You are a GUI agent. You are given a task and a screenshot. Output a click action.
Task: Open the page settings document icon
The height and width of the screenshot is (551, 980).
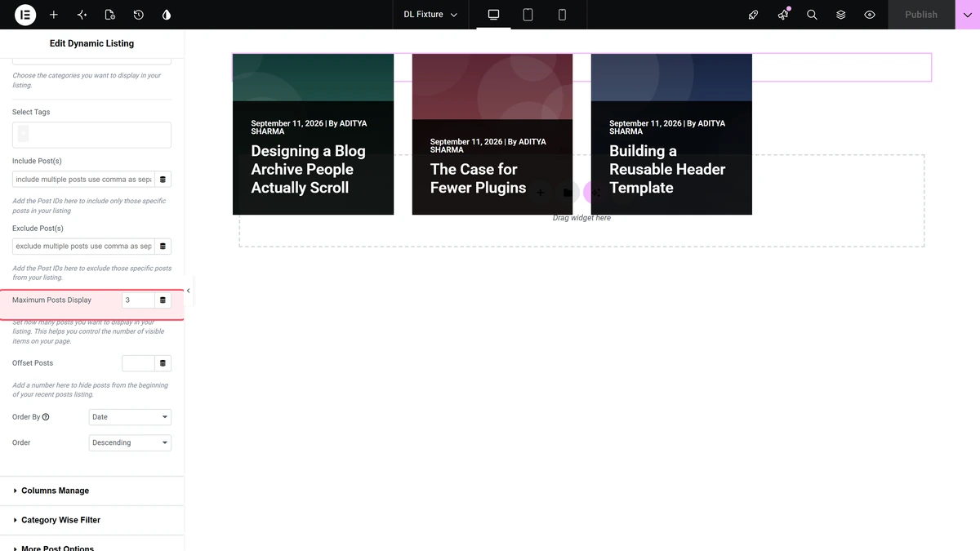pyautogui.click(x=110, y=15)
